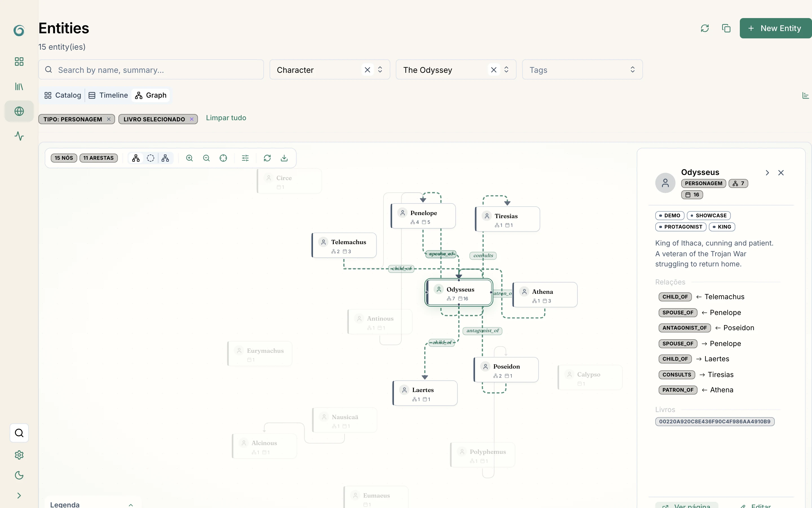Open the Tags dropdown
Screen dimensions: 812x508
coord(582,70)
